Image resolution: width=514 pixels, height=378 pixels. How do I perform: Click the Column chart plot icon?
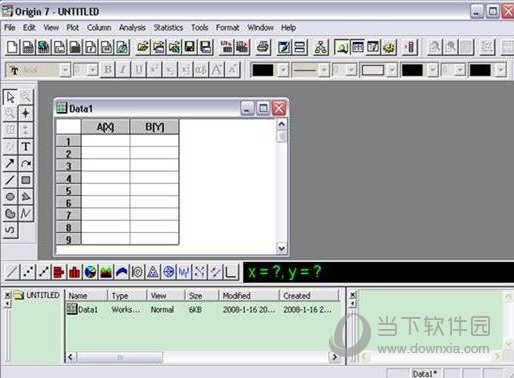[x=75, y=272]
